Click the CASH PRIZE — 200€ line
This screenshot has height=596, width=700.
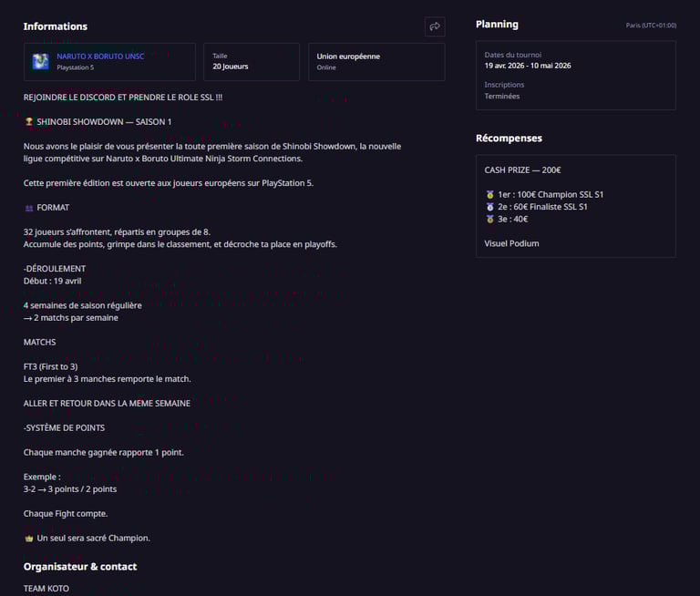tap(522, 170)
